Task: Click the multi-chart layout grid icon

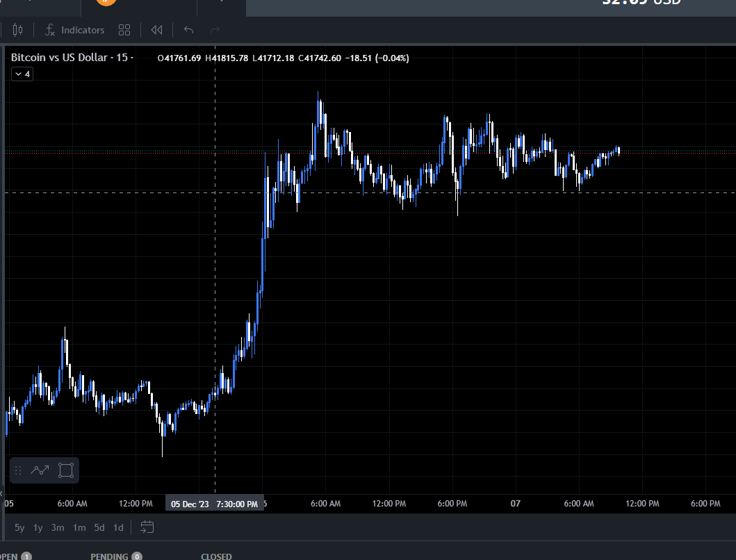Action: pos(124,30)
